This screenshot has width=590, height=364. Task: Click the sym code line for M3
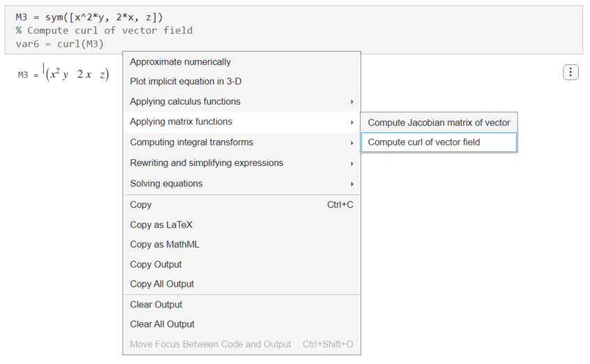point(89,17)
